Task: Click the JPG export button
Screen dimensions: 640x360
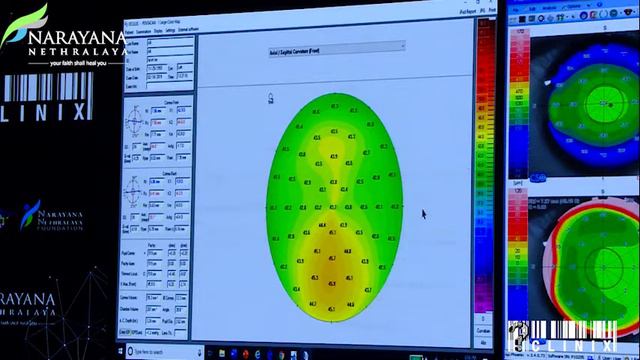Action: pos(482,11)
